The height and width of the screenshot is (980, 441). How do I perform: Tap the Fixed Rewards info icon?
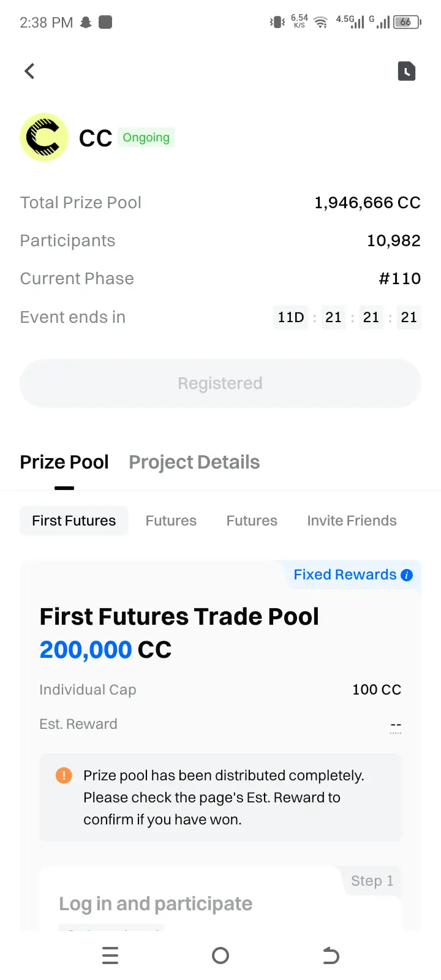(407, 575)
